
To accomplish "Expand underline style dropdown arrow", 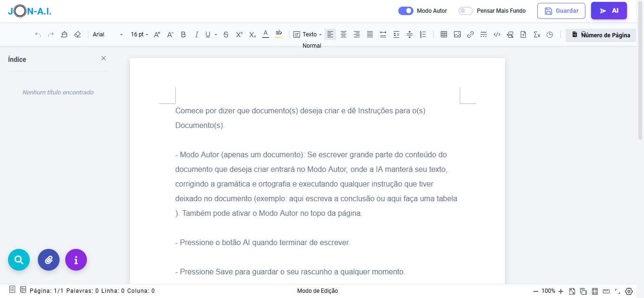I will tap(216, 34).
